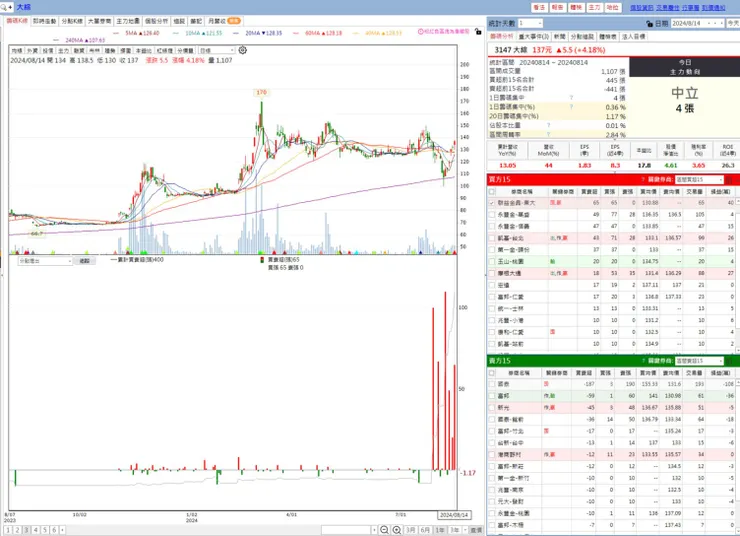This screenshot has height=536, width=740.
Task: Set chart range to 6月
Action: pos(425,530)
